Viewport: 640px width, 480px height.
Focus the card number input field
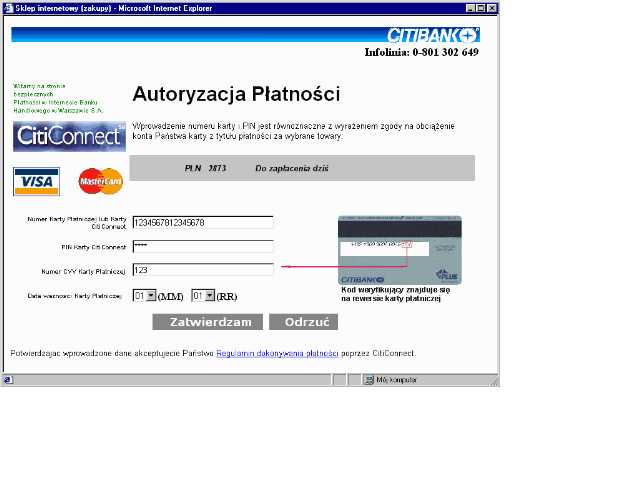[203, 223]
